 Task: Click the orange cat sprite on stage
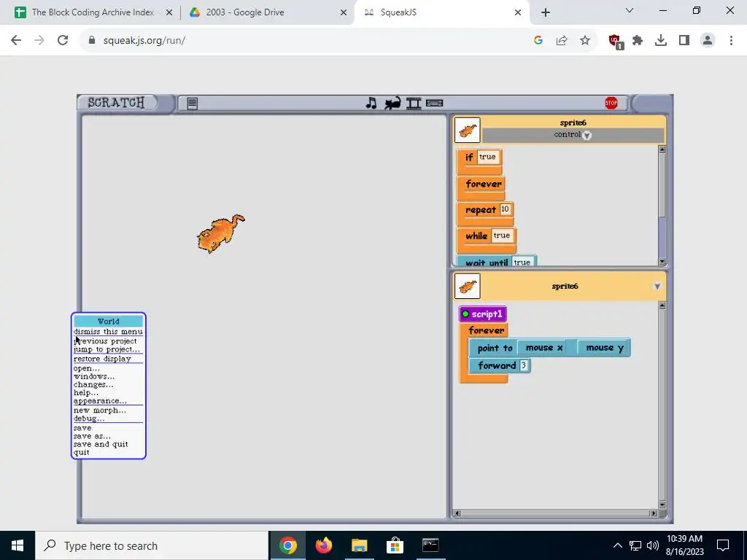click(x=220, y=233)
